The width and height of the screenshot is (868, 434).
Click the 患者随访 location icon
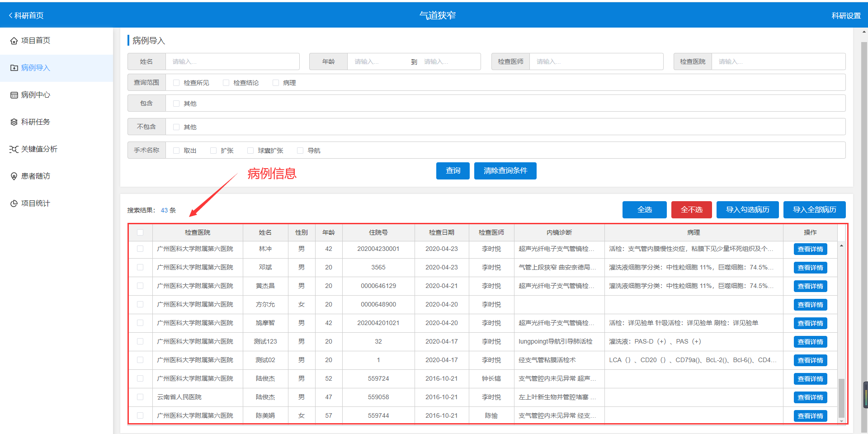pos(14,176)
